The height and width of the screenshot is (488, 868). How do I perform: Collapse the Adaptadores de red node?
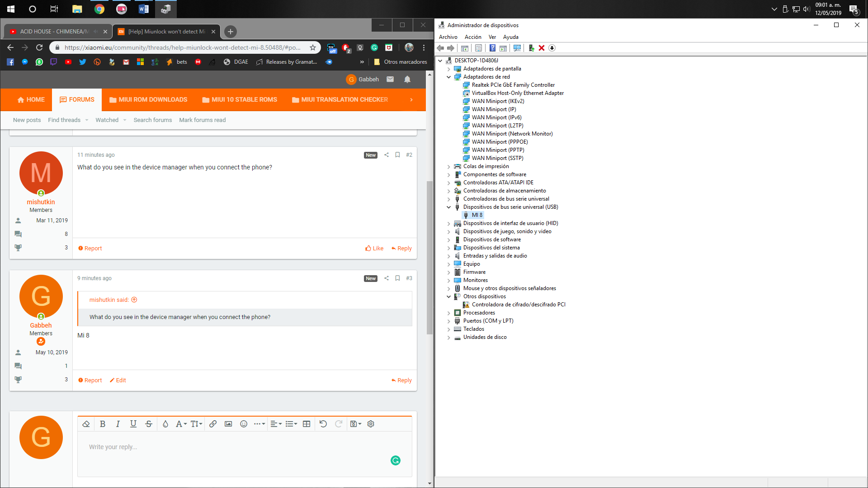pyautogui.click(x=449, y=77)
